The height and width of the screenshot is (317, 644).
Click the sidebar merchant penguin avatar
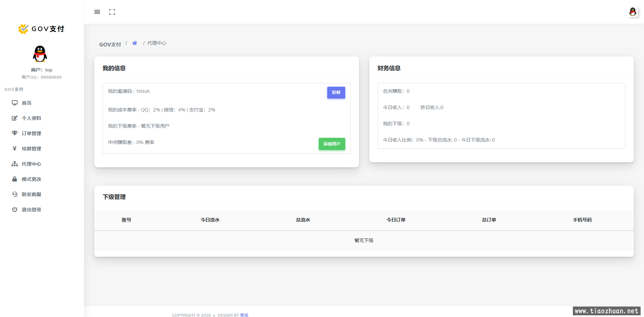[40, 54]
